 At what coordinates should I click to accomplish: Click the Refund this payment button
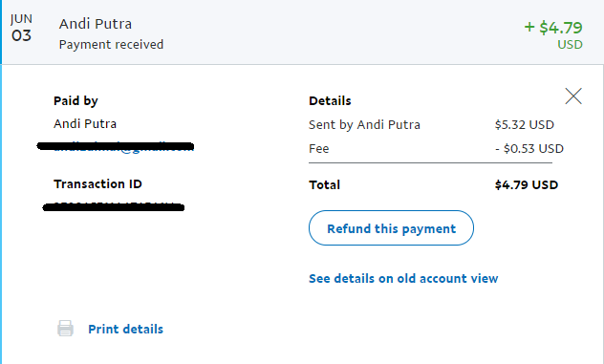point(391,227)
